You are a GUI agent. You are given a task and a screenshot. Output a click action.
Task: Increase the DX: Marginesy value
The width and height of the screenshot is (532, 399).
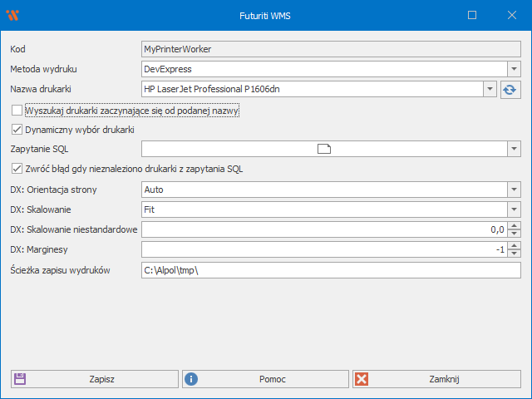pyautogui.click(x=514, y=245)
